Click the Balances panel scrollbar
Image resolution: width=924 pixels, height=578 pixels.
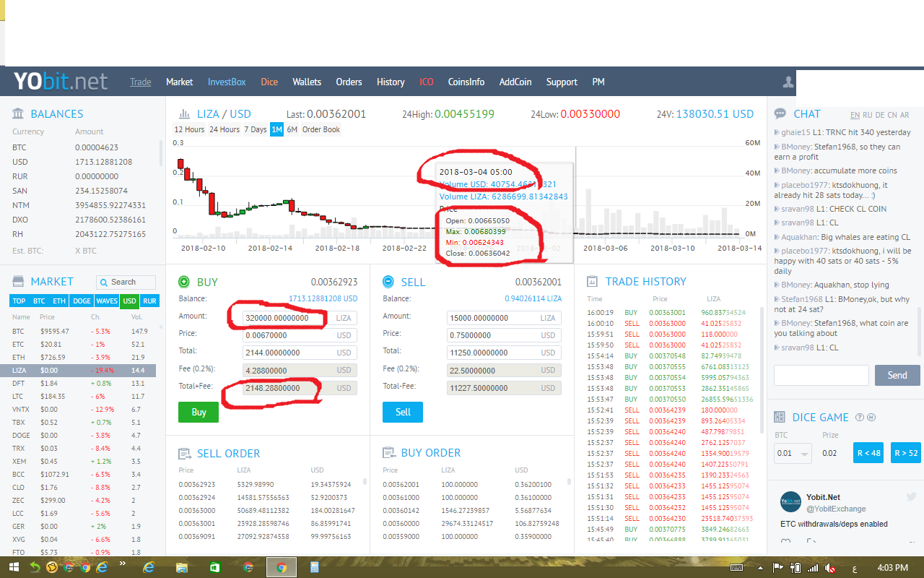[x=160, y=154]
